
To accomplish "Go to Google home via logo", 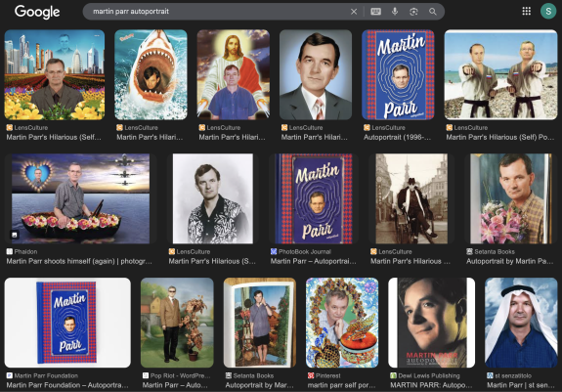I will pos(37,12).
